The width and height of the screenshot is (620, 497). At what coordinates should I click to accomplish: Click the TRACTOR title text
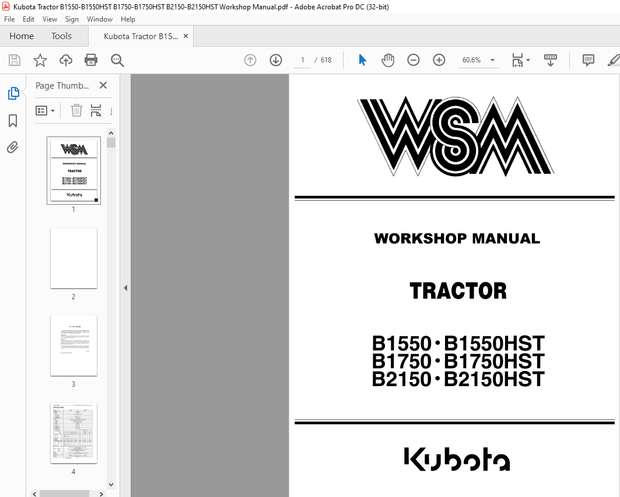(x=458, y=291)
